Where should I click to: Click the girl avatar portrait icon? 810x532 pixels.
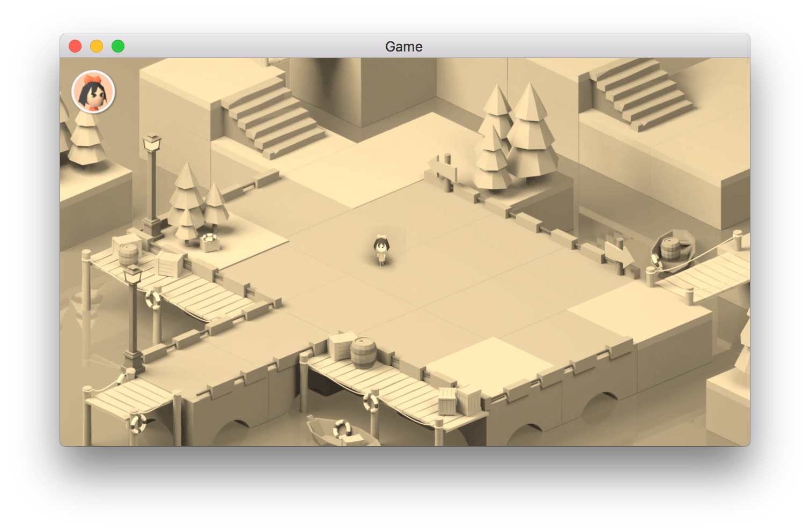coord(93,92)
